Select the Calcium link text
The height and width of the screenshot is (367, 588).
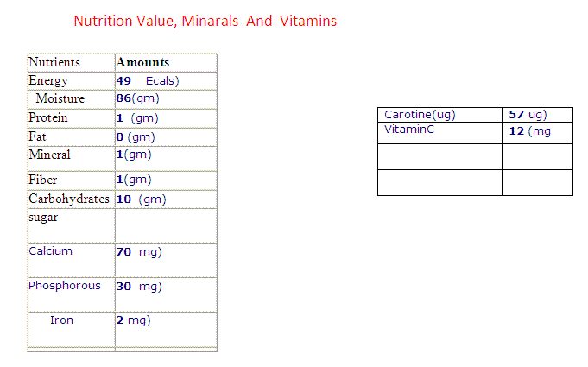pyautogui.click(x=50, y=250)
